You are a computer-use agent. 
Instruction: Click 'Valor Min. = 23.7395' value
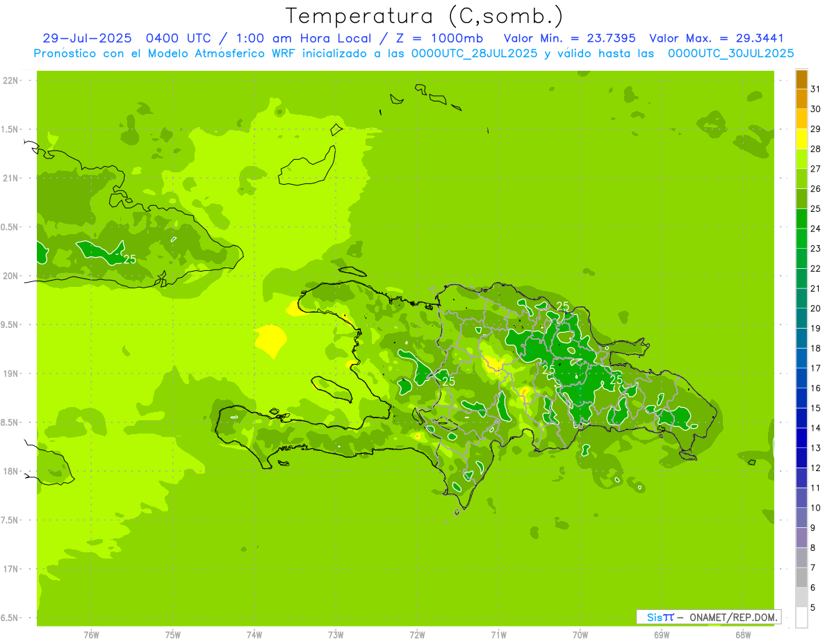pyautogui.click(x=569, y=38)
